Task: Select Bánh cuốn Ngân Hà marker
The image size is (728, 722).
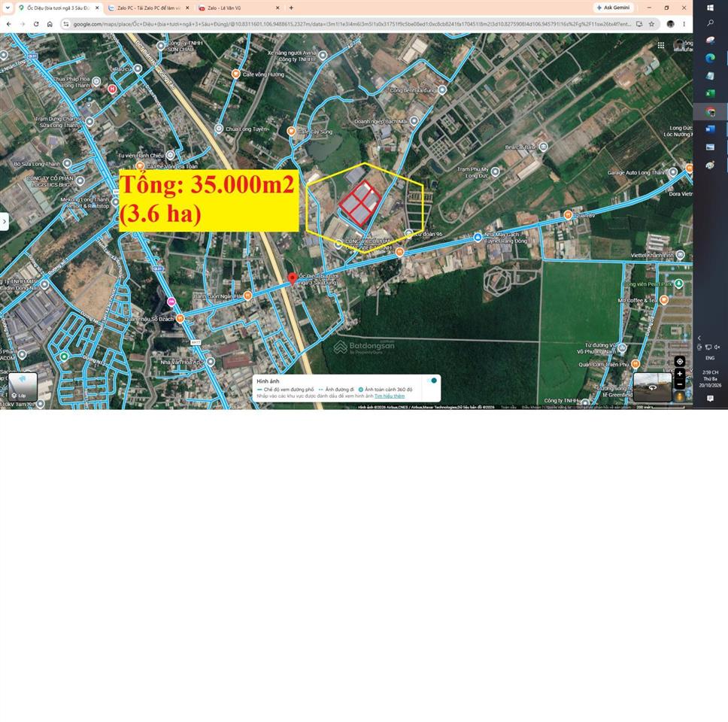Action: [248, 296]
